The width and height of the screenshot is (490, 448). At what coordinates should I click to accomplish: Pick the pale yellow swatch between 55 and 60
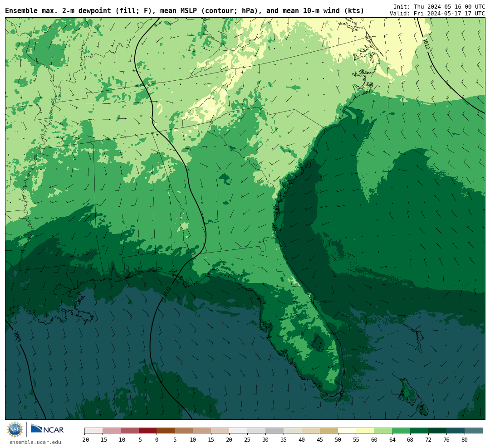365,431
